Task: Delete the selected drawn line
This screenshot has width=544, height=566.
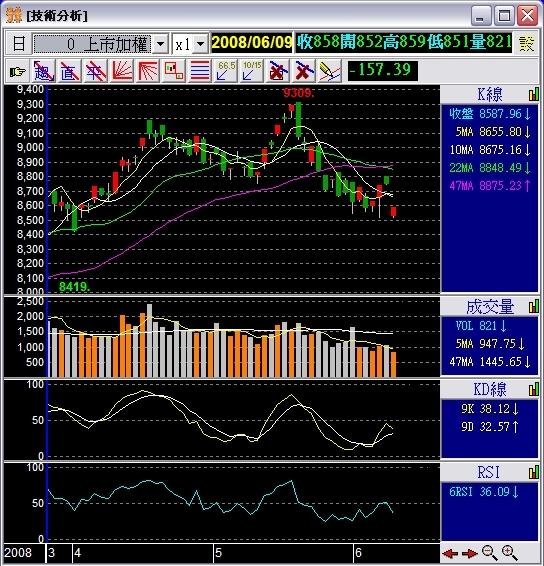Action: click(x=278, y=71)
